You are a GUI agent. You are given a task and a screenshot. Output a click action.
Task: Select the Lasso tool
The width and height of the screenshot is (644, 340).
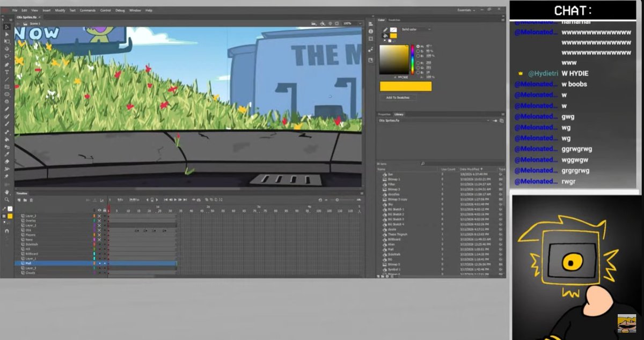(x=7, y=56)
